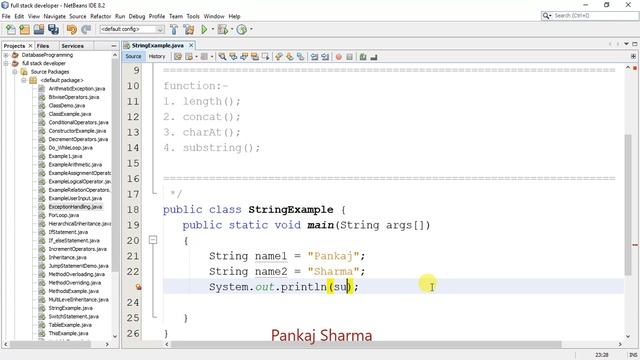Click the editor vertical scrollbar thumb

628,204
